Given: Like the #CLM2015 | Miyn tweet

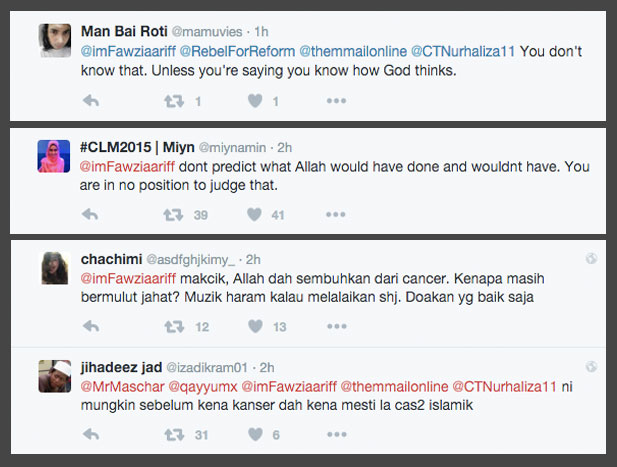Looking at the screenshot, I should [x=255, y=214].
